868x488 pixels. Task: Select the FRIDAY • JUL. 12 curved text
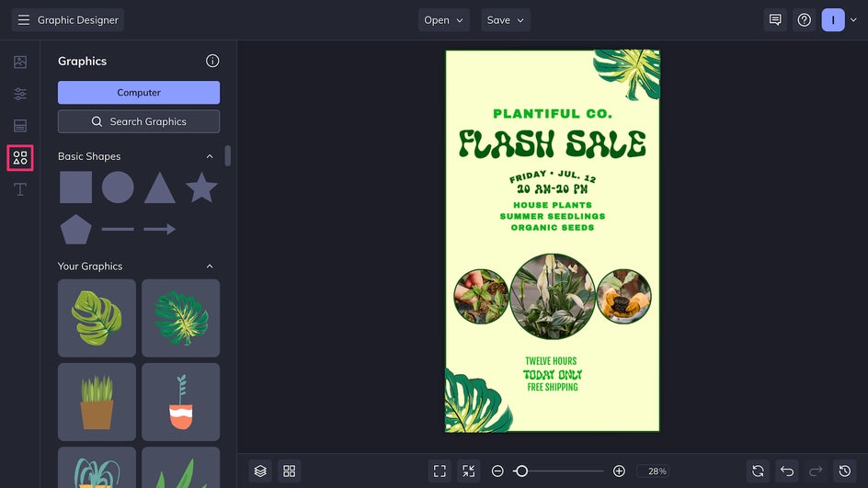tap(553, 176)
